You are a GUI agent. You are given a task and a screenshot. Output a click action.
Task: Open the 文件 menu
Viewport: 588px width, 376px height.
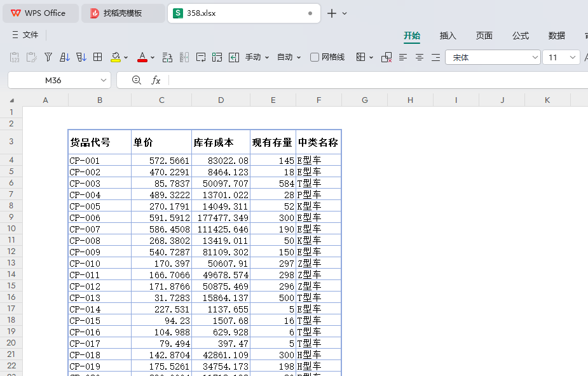tap(25, 35)
